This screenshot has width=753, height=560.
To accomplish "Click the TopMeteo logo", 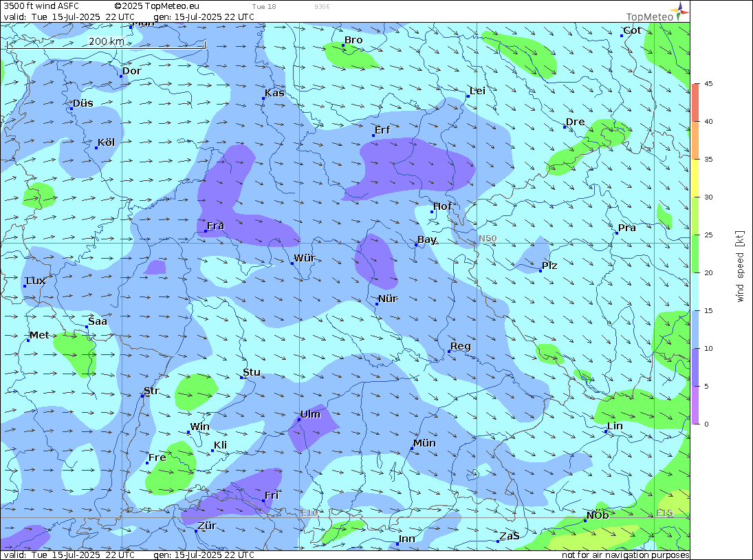I will tap(657, 12).
